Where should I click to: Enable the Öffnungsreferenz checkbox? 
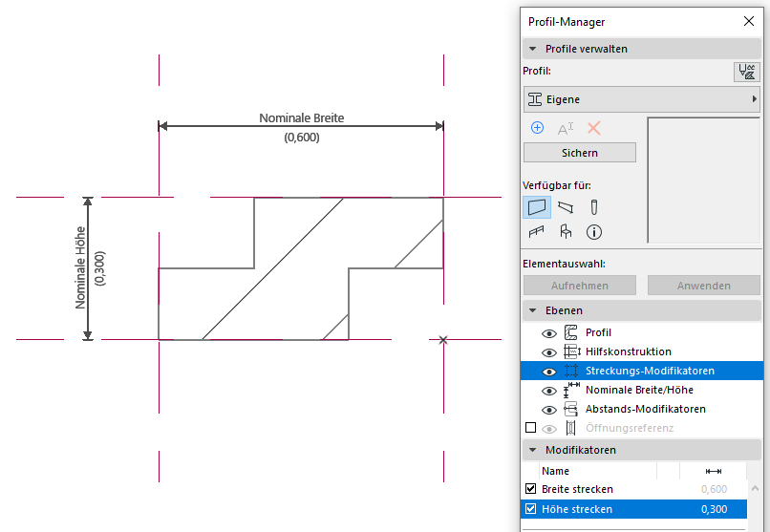click(x=530, y=428)
